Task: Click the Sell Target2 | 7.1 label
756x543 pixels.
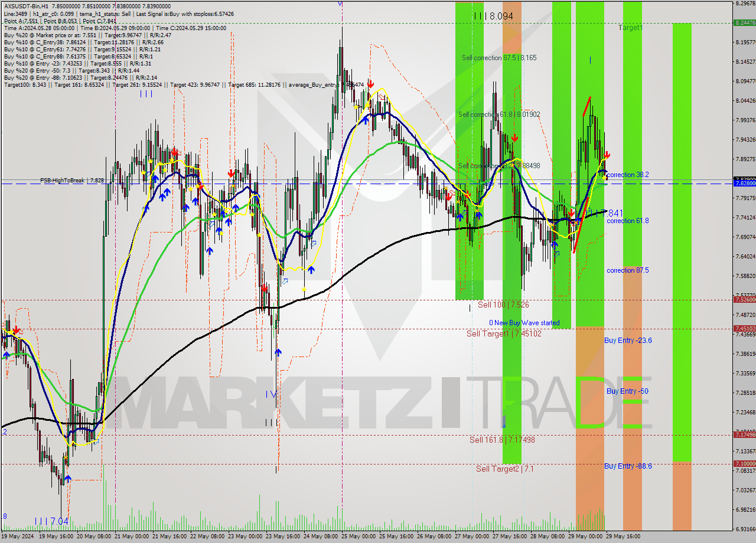Action: (x=505, y=469)
